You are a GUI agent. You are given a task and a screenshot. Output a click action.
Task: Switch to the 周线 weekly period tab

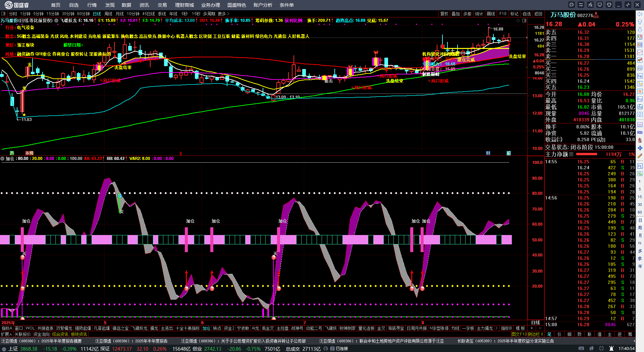(108, 14)
